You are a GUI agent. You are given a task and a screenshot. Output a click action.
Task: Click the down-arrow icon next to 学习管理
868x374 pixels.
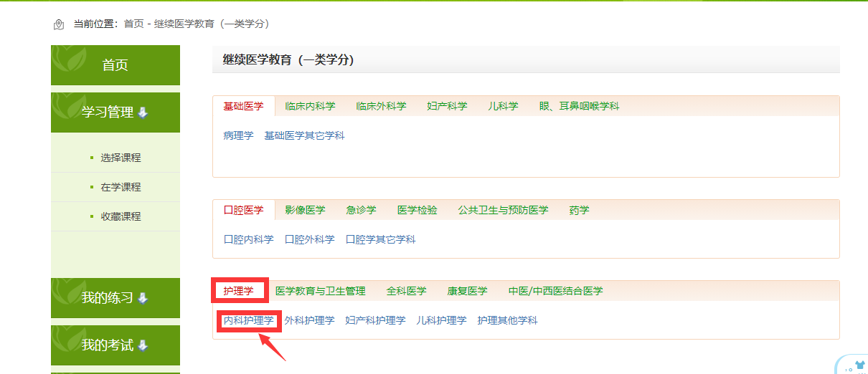point(142,112)
